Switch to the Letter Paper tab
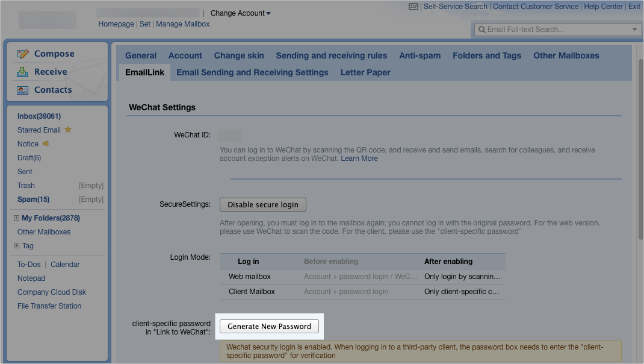 365,72
